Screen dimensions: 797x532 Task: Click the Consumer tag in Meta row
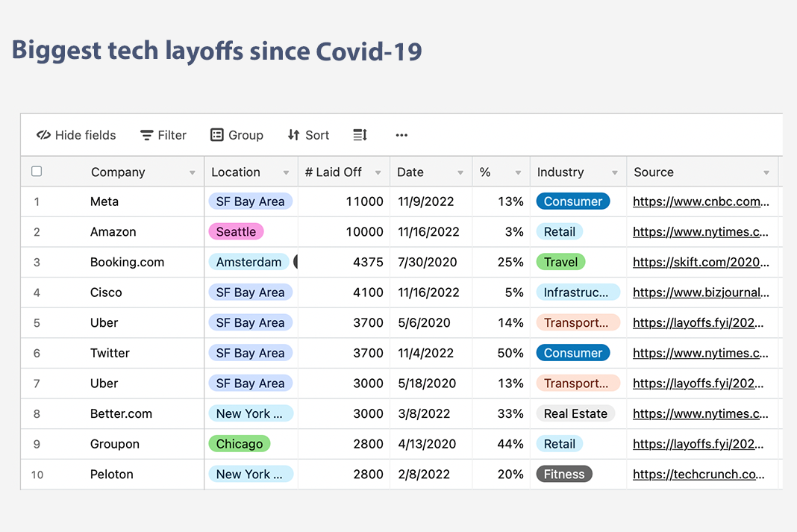(573, 201)
